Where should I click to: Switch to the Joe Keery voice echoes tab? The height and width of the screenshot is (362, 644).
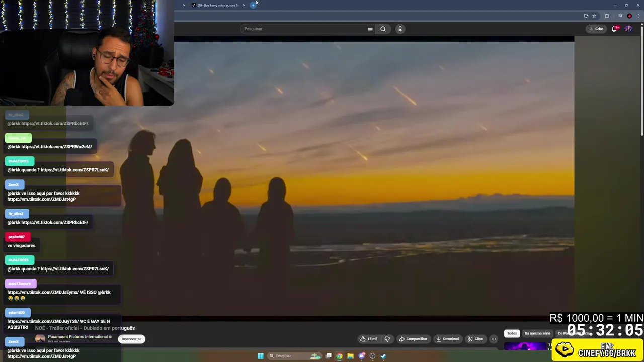point(217,5)
